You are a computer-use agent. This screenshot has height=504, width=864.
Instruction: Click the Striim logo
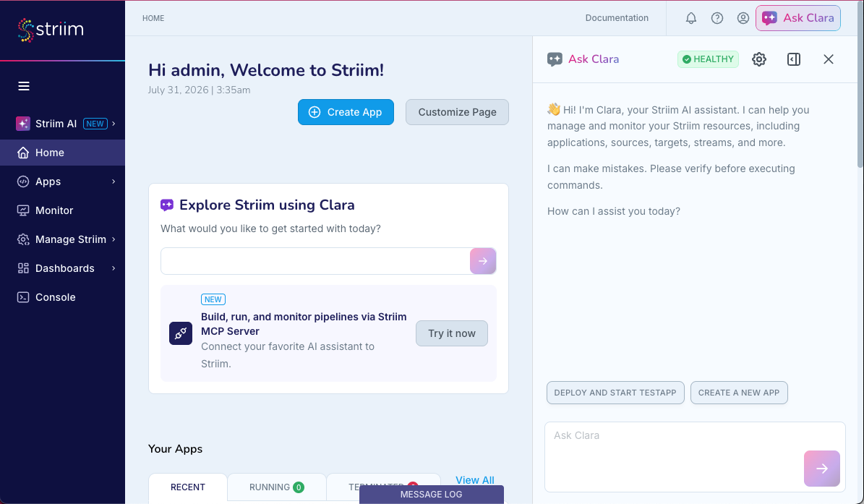pyautogui.click(x=50, y=30)
